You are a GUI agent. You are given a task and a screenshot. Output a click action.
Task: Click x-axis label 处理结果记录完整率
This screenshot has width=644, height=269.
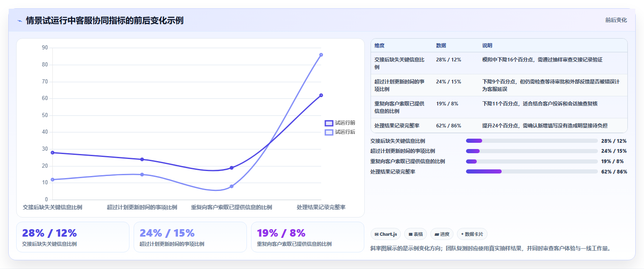click(321, 207)
